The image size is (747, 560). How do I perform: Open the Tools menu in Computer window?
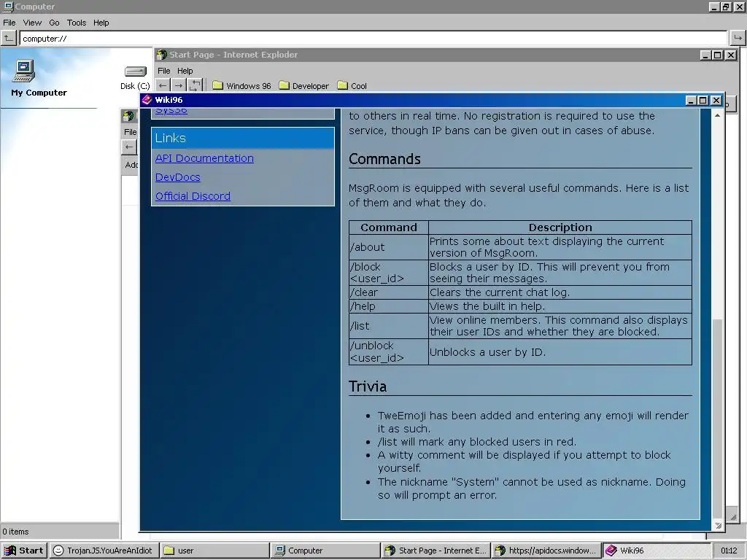(76, 23)
